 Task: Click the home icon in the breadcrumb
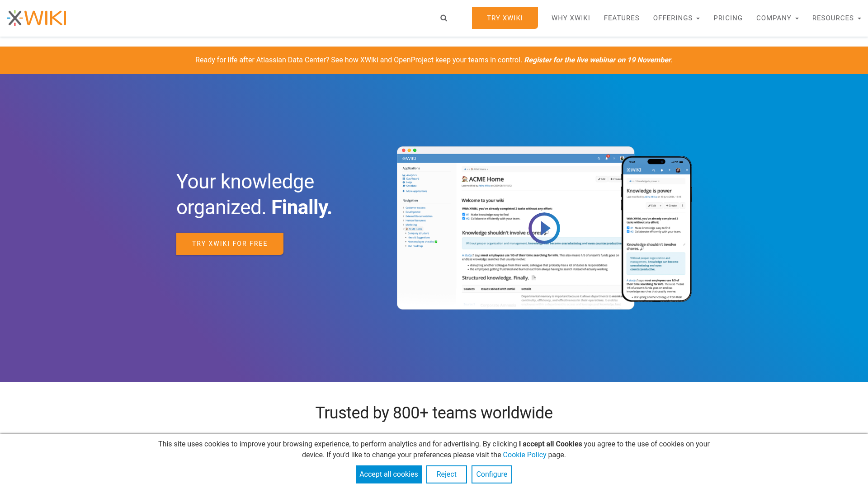(465, 169)
